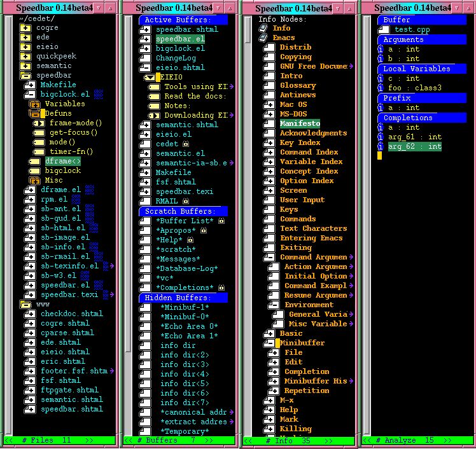The width and height of the screenshot is (476, 449).
Task: Click the Scratch Buffers section header
Action: point(183,211)
